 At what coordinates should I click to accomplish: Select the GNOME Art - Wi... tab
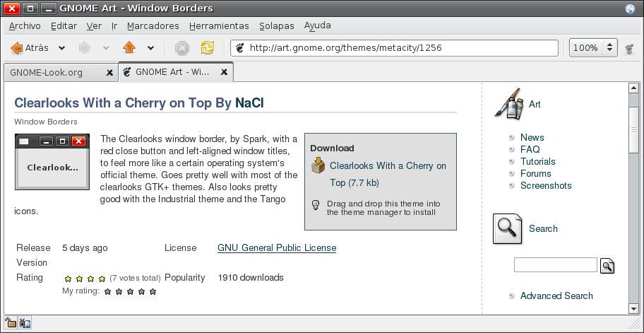tap(176, 72)
